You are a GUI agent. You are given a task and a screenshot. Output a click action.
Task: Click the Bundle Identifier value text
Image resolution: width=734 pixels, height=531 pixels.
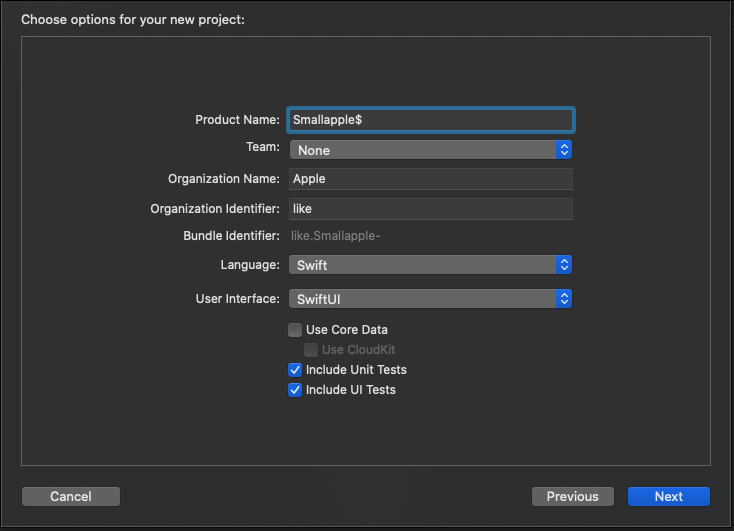(x=336, y=236)
